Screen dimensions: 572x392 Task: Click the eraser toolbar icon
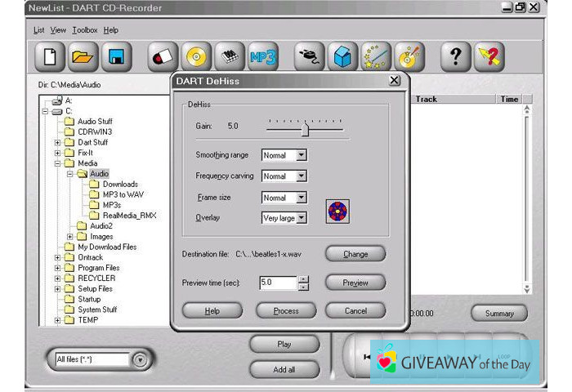(162, 58)
